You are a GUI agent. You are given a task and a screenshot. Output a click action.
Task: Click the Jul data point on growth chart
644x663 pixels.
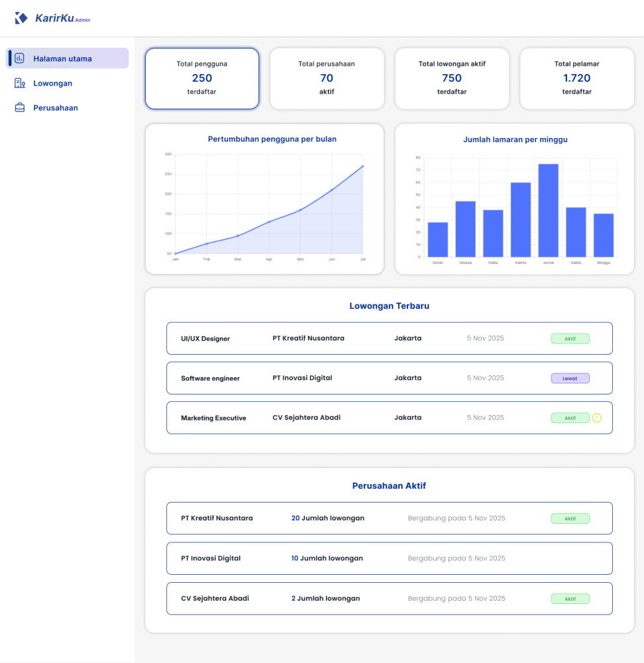362,166
